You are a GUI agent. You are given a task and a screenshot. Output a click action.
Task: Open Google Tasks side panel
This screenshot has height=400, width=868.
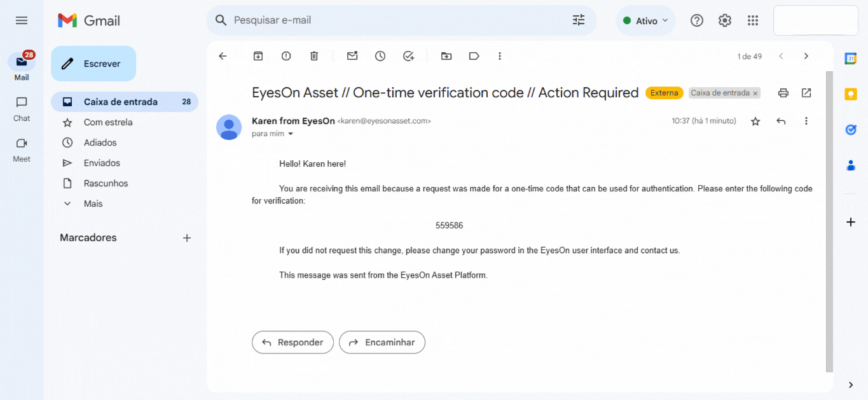pos(851,130)
